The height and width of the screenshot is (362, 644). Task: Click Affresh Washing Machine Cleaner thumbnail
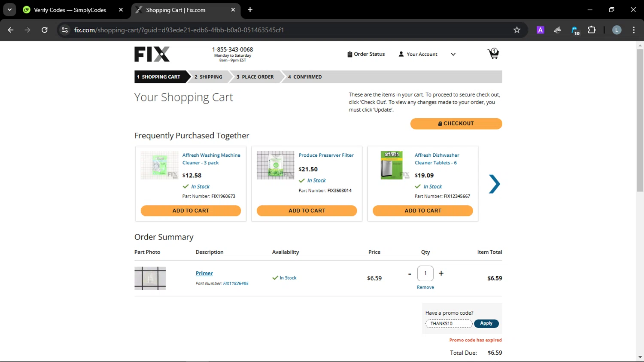click(x=159, y=165)
